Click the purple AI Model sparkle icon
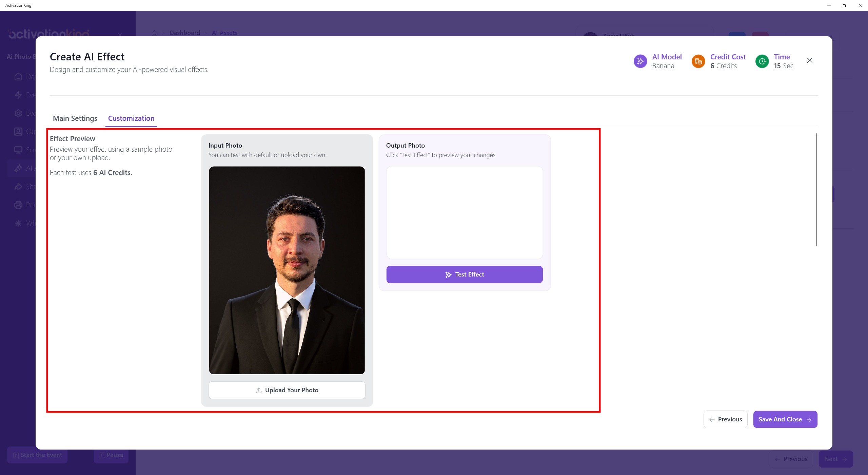Image resolution: width=868 pixels, height=475 pixels. pos(640,61)
